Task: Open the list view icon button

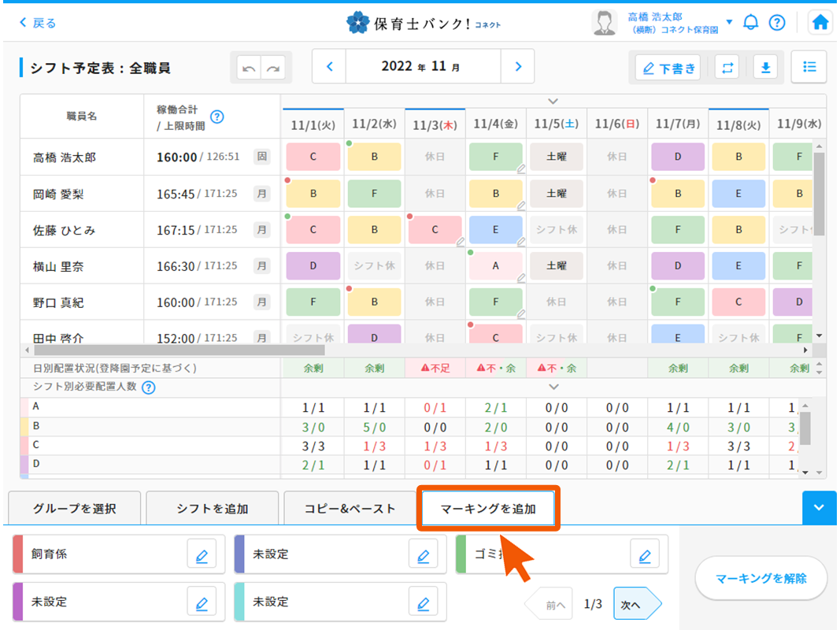Action: click(809, 67)
